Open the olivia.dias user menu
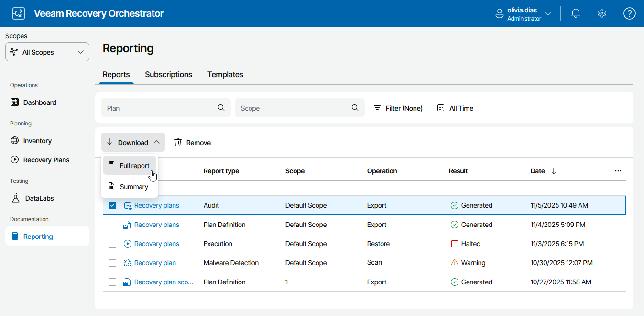Image resolution: width=644 pixels, height=316 pixels. tap(524, 14)
